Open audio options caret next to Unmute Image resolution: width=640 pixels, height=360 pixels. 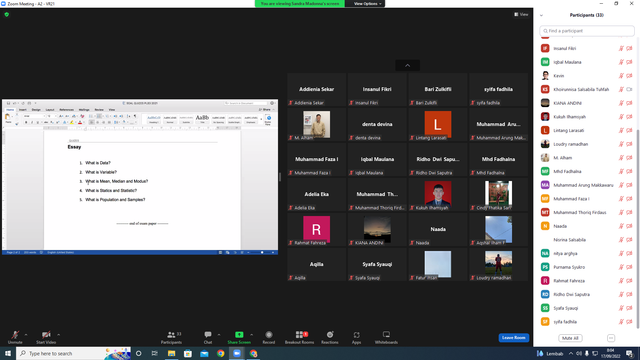click(26, 335)
